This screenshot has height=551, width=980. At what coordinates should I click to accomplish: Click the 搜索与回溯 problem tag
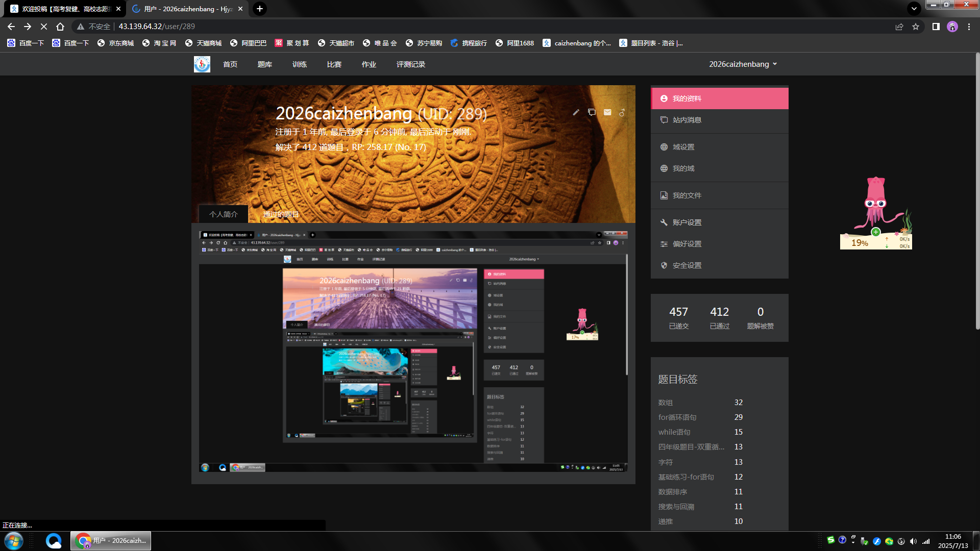pos(676,507)
